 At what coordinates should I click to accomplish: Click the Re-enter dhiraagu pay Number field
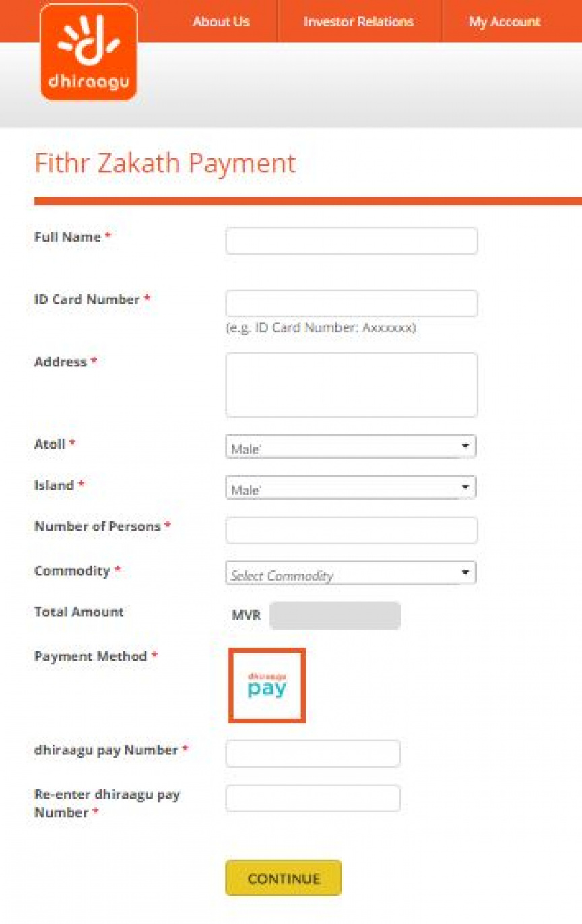coord(313,798)
